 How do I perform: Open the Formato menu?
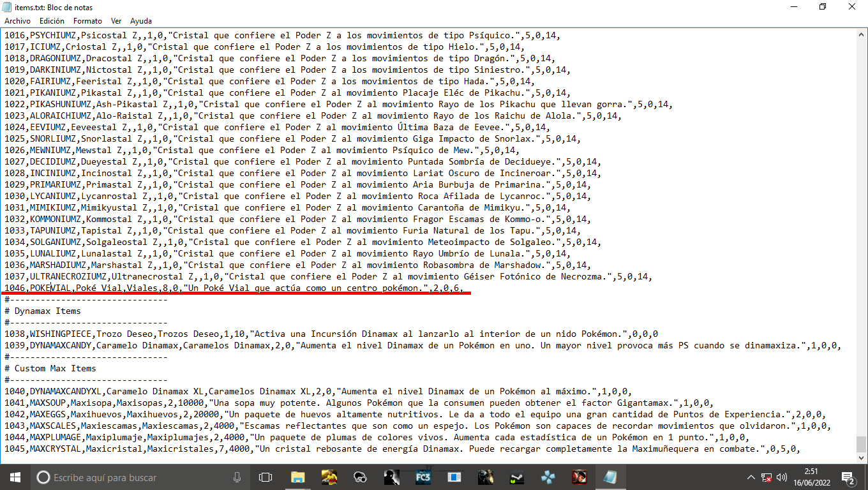tap(87, 21)
